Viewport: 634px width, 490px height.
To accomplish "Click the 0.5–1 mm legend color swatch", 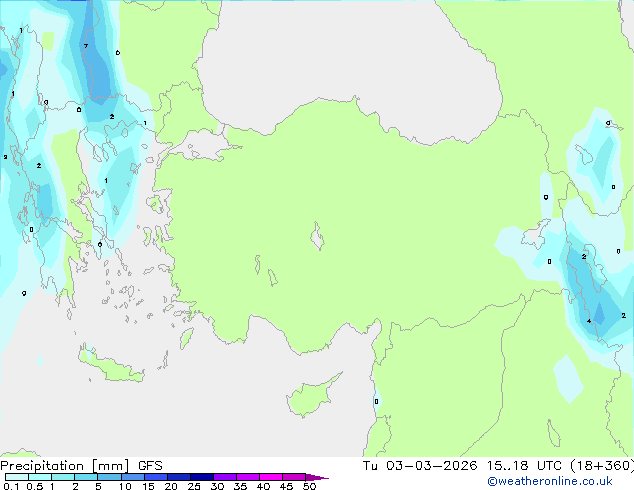I will 40,477.
